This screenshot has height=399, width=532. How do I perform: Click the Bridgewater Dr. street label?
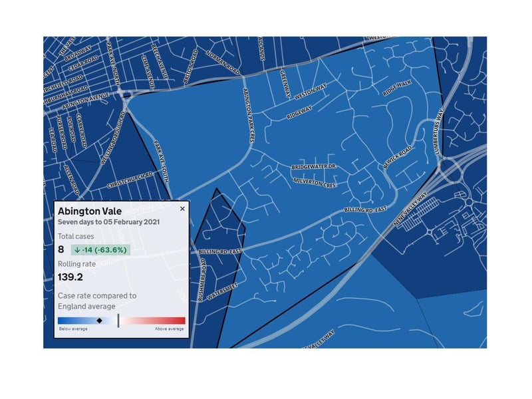coord(314,167)
